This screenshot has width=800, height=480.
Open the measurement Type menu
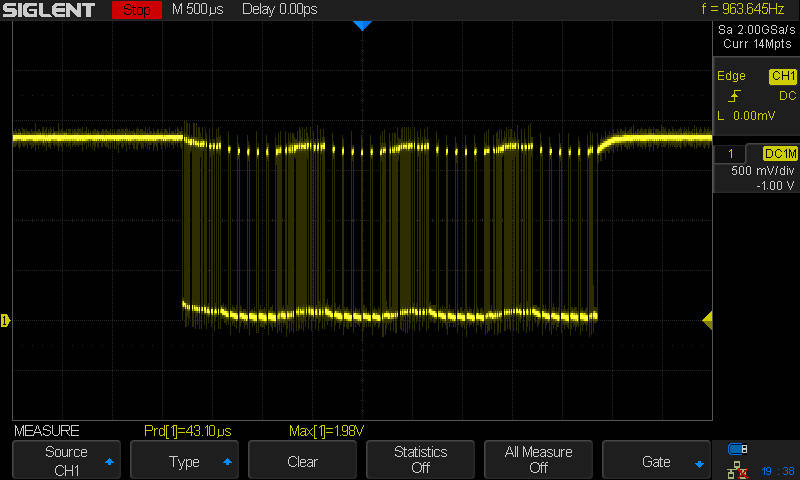pyautogui.click(x=184, y=460)
